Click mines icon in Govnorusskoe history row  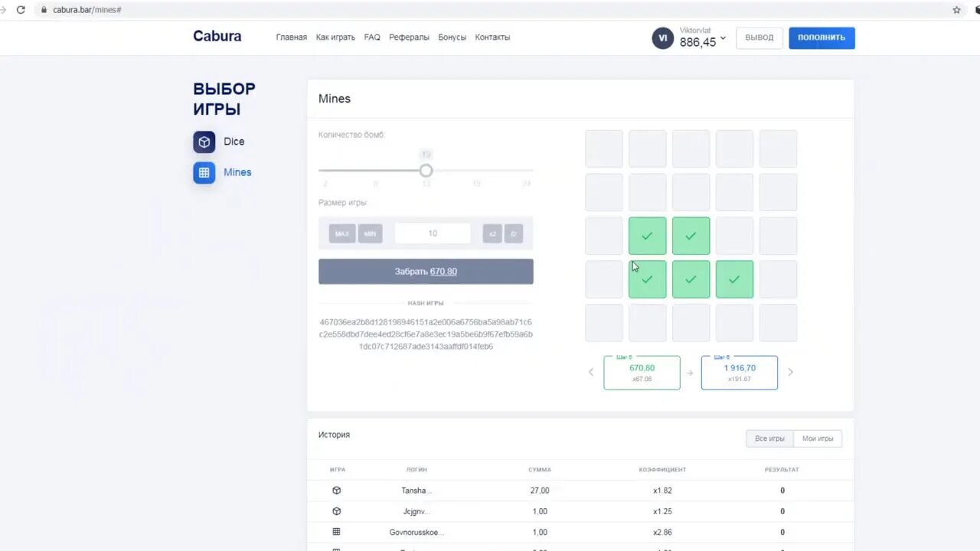(x=336, y=532)
